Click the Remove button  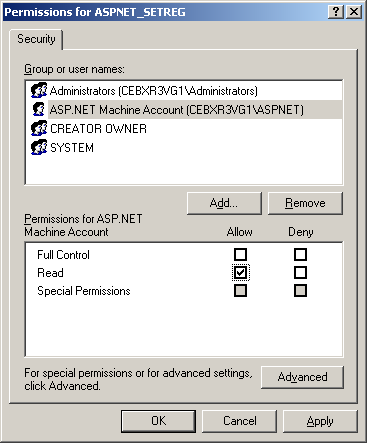point(305,203)
